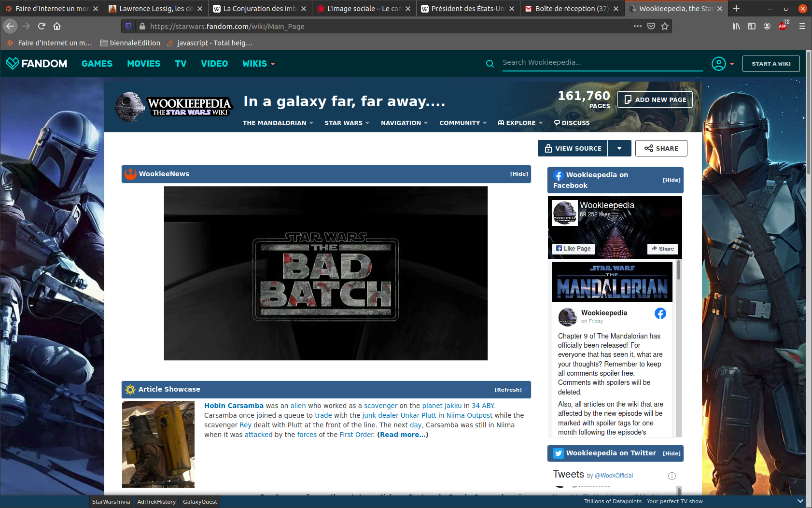This screenshot has width=812, height=508.
Task: Click The Bad Batch news image
Action: pos(326,273)
